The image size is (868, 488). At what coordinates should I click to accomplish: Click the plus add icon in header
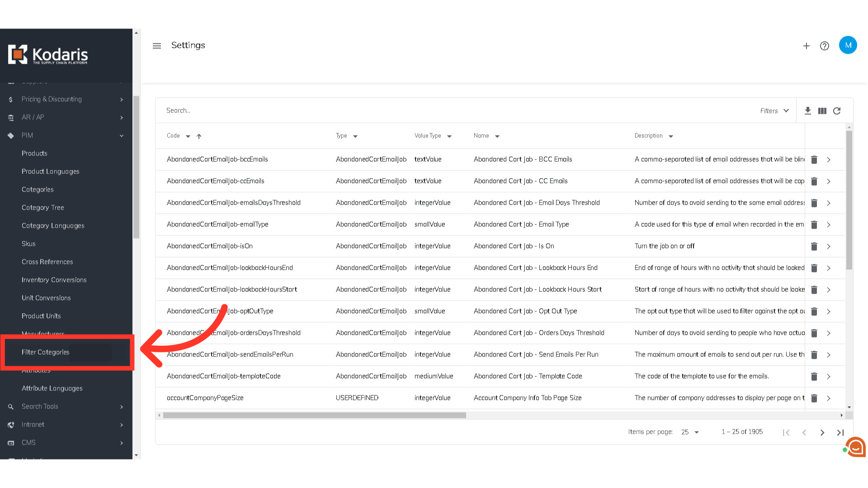(x=806, y=46)
